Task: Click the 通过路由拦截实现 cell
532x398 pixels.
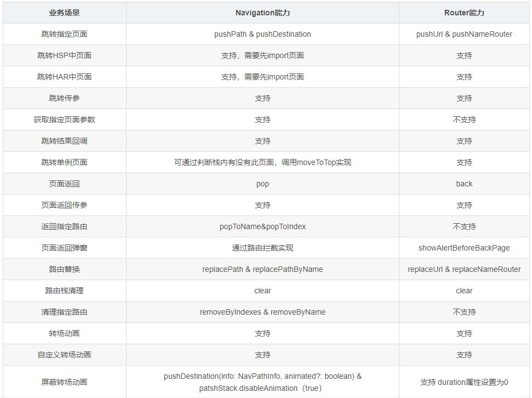Action: 262,248
